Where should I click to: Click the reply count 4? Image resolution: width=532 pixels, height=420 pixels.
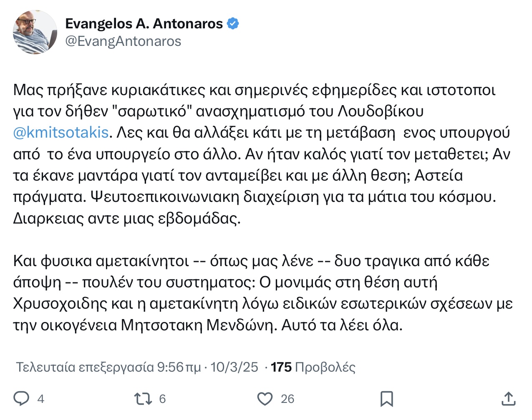[x=40, y=399]
